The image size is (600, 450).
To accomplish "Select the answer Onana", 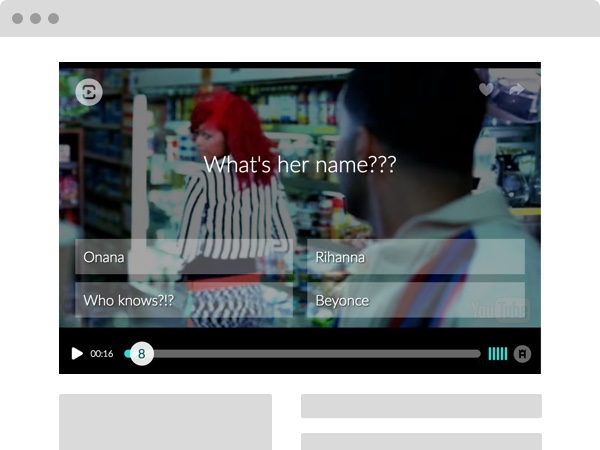I will pos(184,257).
